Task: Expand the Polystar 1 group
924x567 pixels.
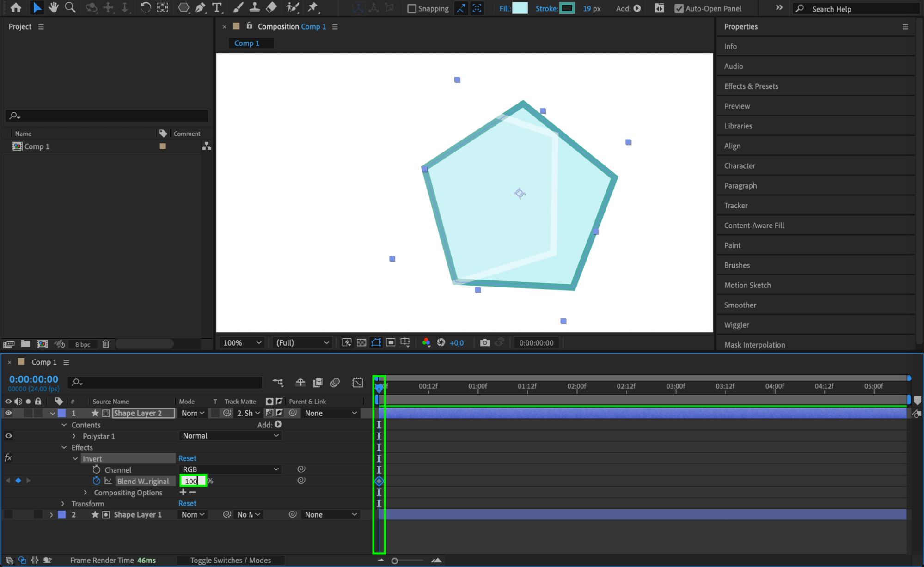Action: [74, 436]
